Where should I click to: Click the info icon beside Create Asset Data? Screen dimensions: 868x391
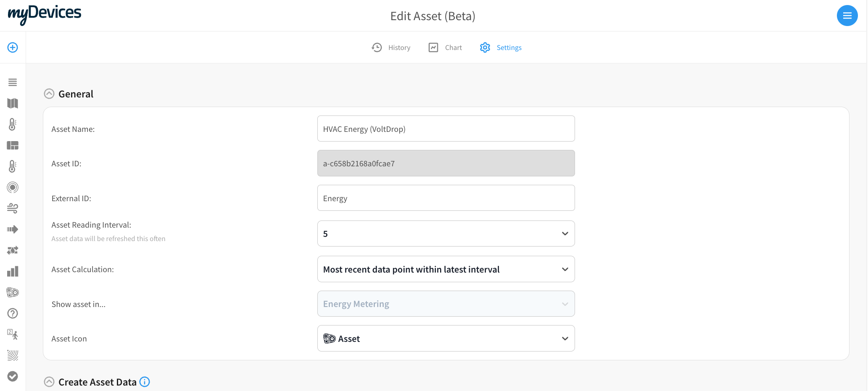[x=145, y=382]
